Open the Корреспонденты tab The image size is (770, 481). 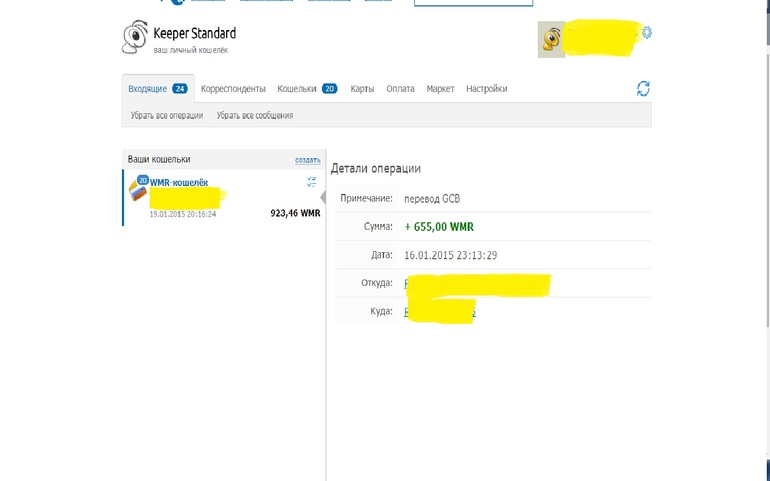(233, 89)
